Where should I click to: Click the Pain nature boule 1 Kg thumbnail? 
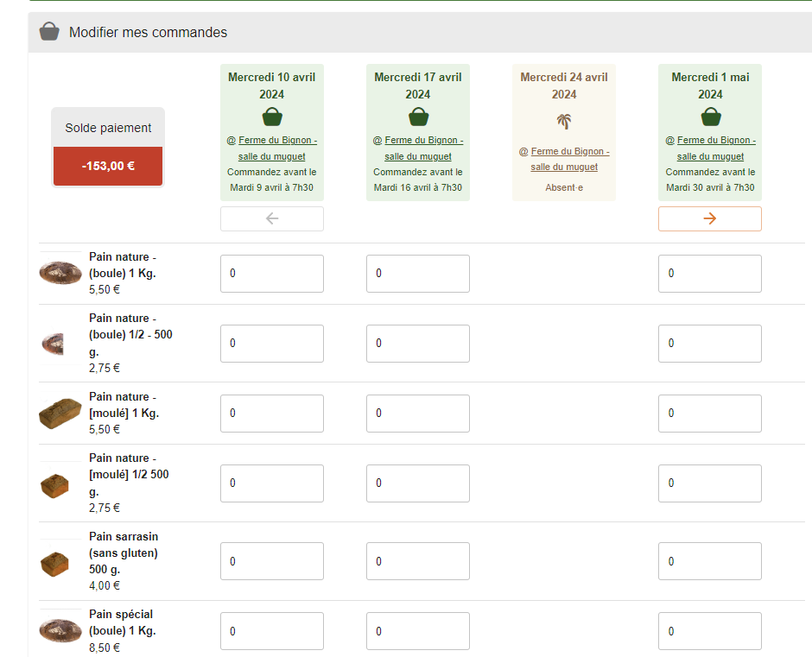coord(60,273)
